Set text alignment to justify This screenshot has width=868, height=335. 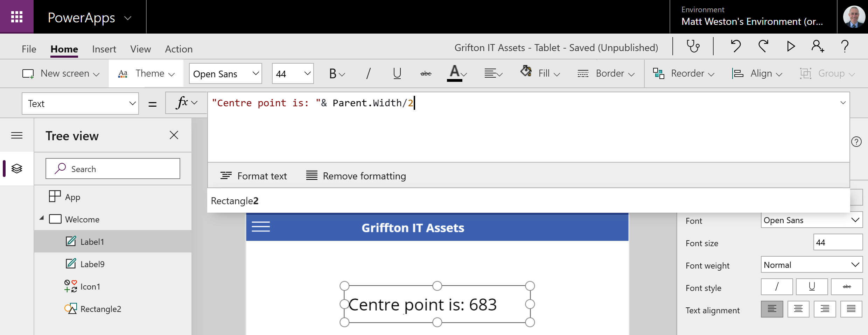pos(851,309)
